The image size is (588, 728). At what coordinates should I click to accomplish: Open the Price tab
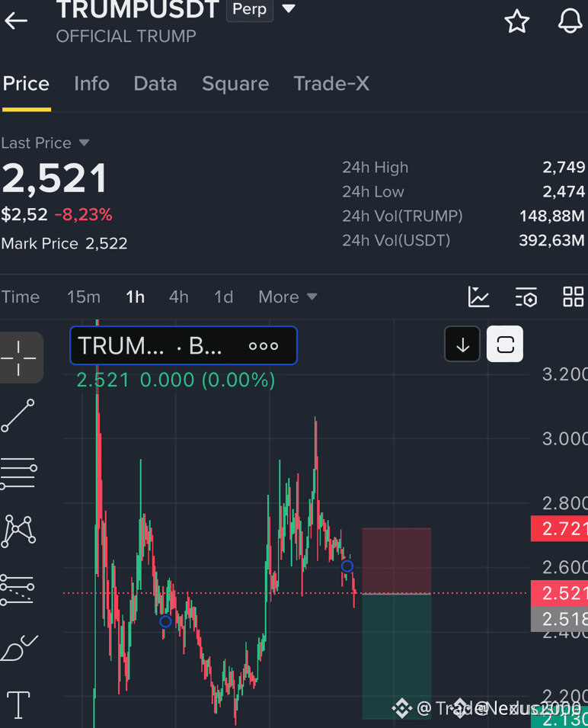tap(26, 84)
